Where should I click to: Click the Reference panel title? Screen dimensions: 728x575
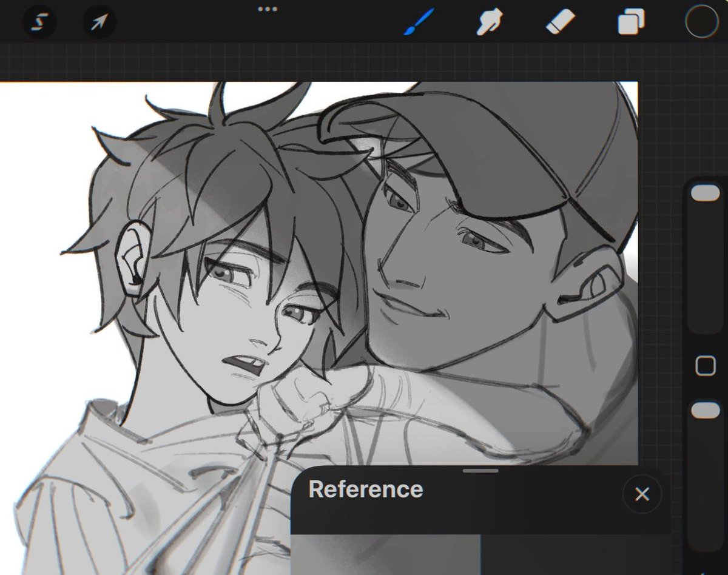[366, 489]
